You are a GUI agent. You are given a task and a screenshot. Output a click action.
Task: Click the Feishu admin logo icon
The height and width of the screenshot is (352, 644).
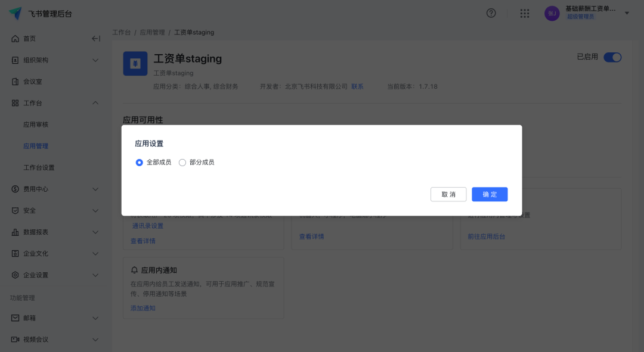(x=16, y=13)
